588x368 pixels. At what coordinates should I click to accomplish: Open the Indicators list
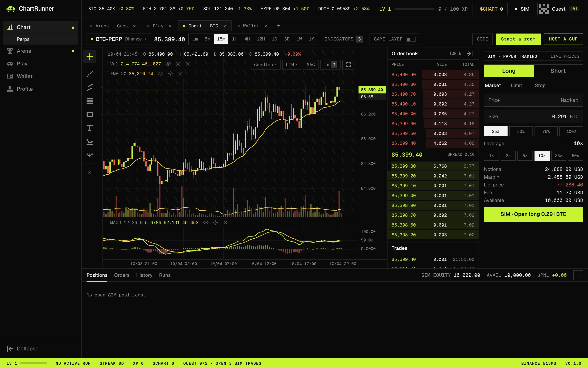pos(344,39)
